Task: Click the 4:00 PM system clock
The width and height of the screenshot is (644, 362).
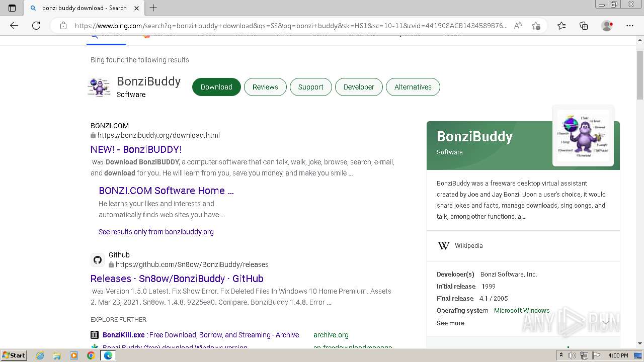Action: [618, 355]
